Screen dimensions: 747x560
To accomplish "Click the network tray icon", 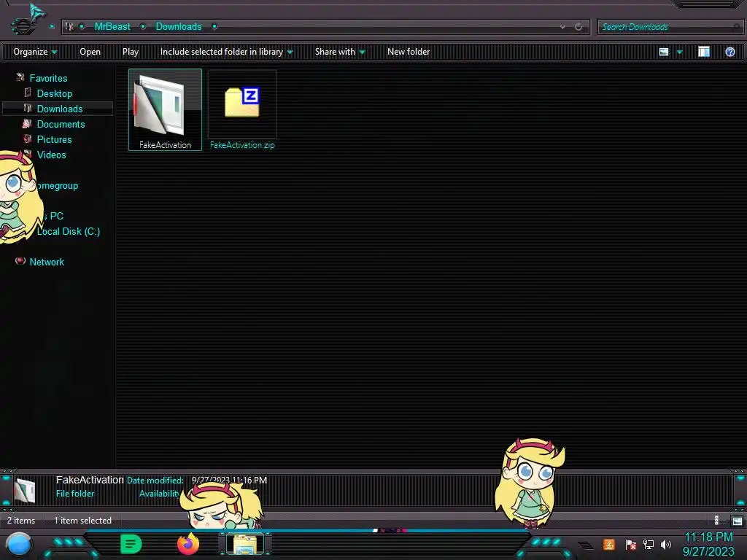I will (649, 544).
